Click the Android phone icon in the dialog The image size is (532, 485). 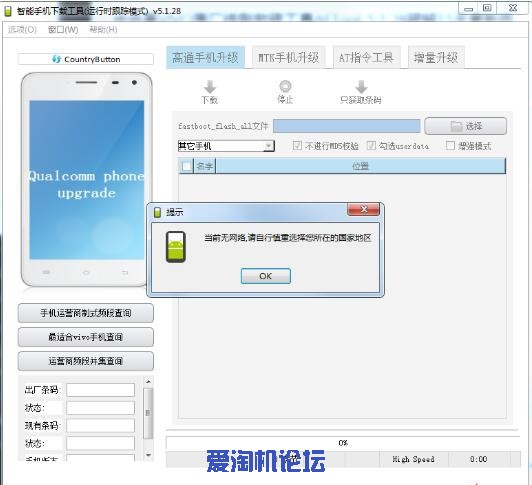click(175, 247)
